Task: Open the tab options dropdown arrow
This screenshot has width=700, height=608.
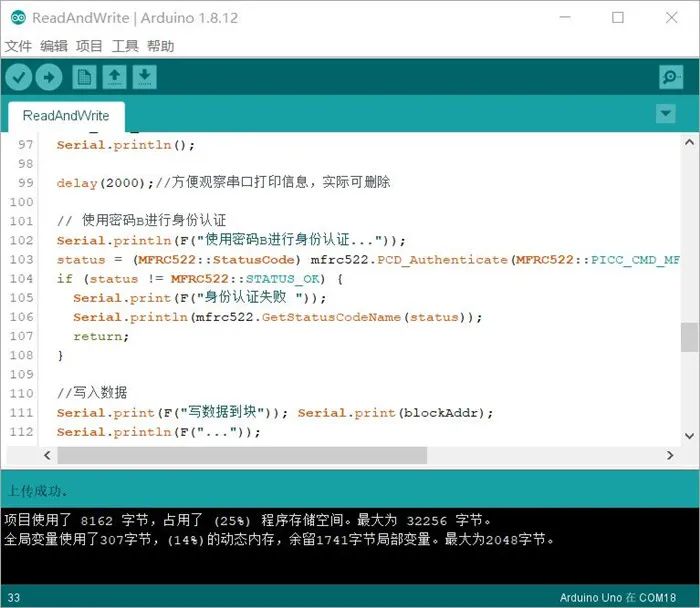Action: 666,113
